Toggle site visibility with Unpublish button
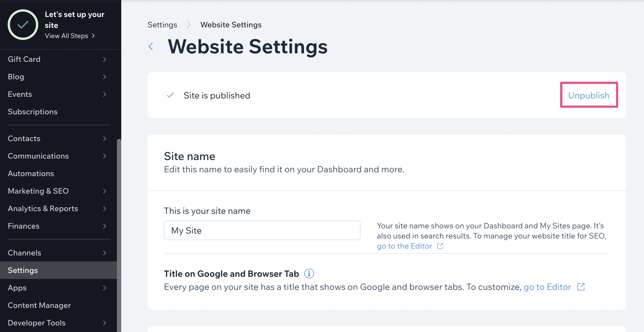The image size is (644, 332). tap(589, 95)
